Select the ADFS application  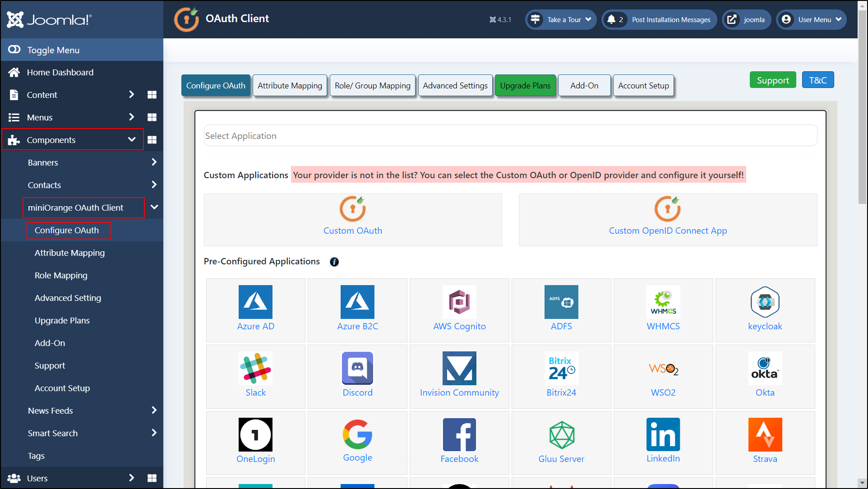pos(561,310)
